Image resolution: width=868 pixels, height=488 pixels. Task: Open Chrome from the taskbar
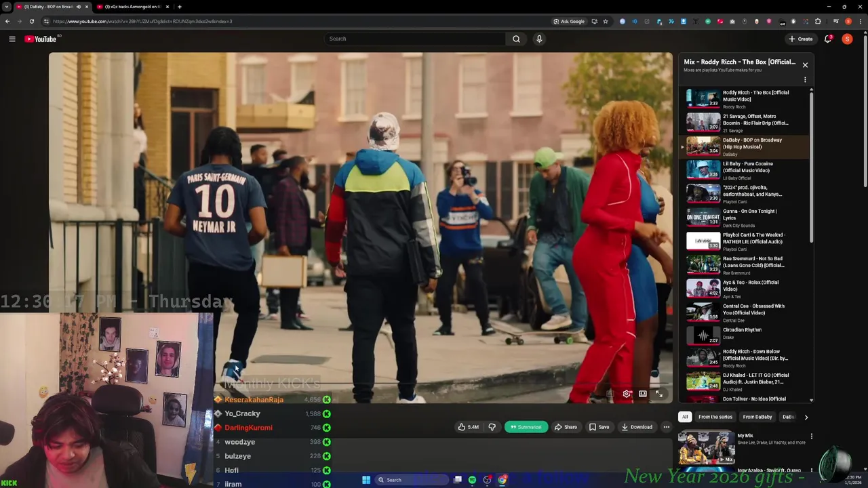[502, 480]
